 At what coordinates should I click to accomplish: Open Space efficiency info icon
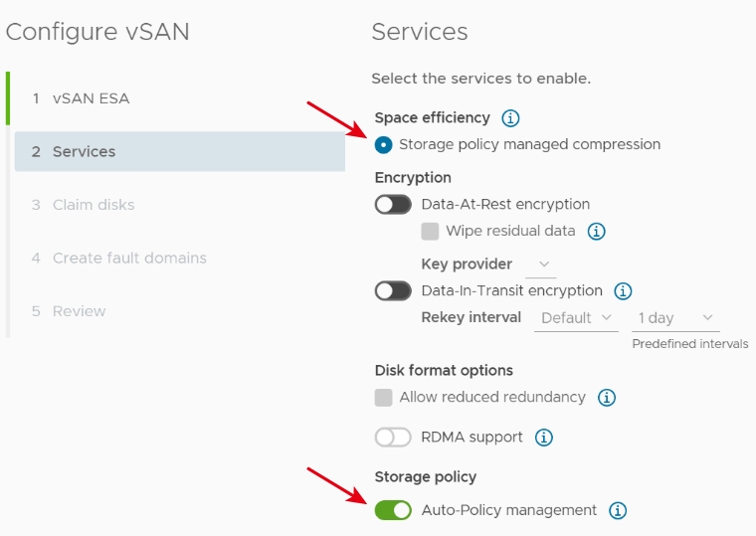pos(510,118)
